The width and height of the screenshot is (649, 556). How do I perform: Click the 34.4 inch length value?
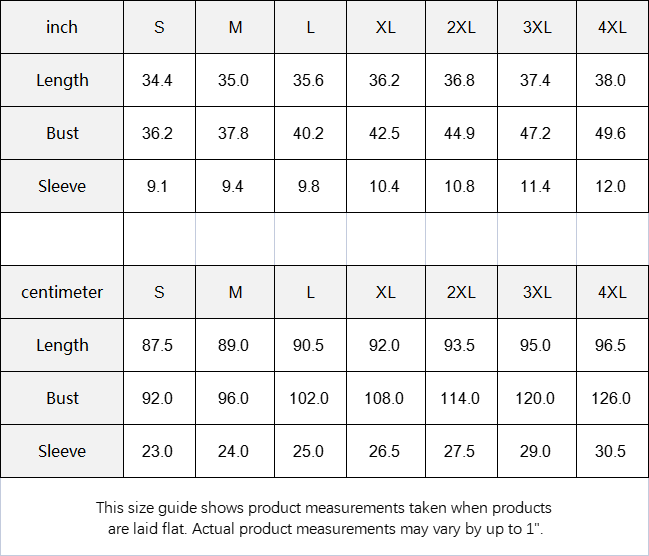[157, 80]
